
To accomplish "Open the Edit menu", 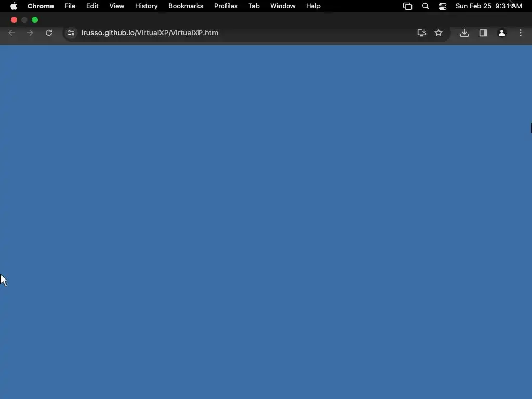I will pos(92,6).
